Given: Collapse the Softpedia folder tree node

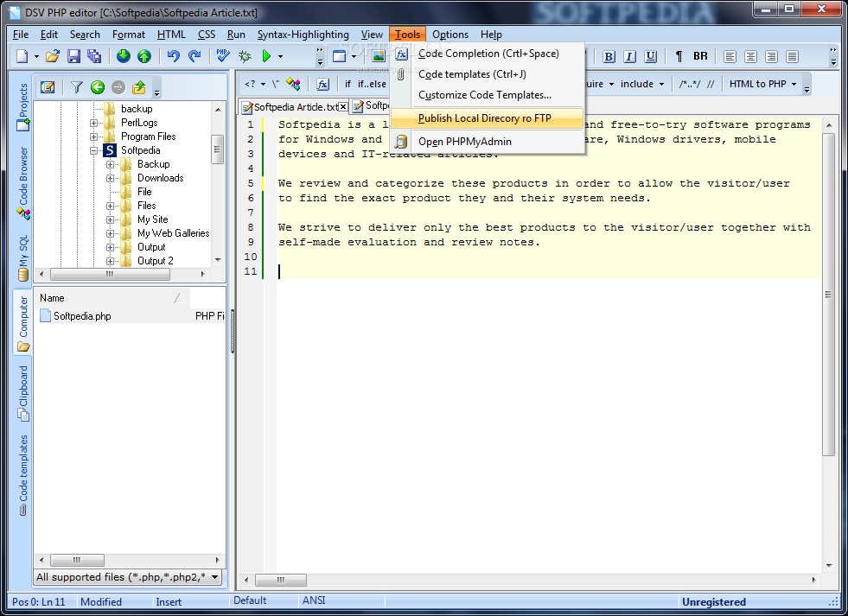Looking at the screenshot, I should click(93, 150).
